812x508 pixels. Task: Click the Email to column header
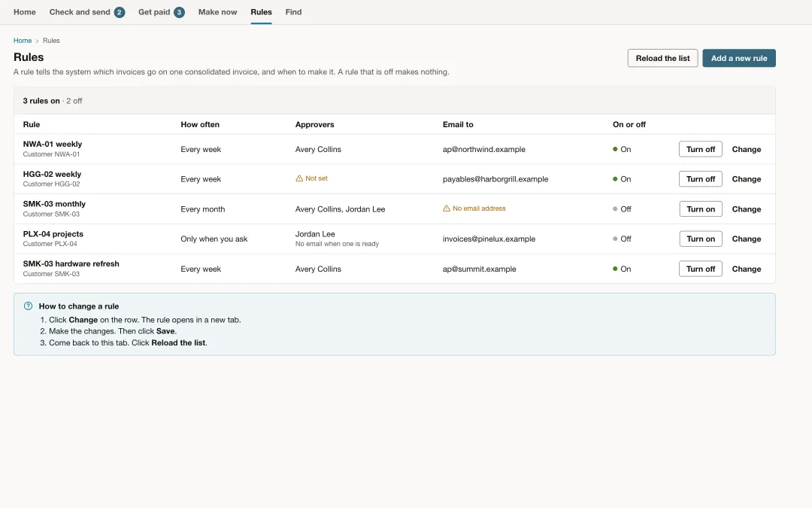pyautogui.click(x=458, y=124)
